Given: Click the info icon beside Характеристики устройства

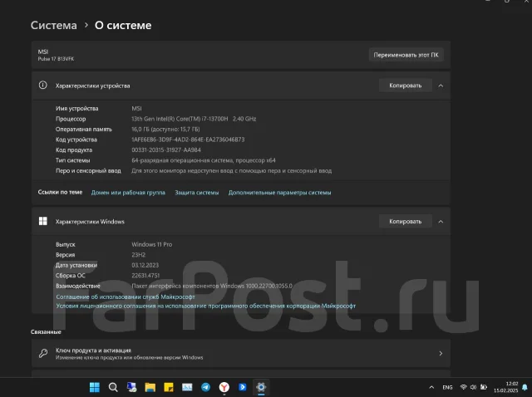Looking at the screenshot, I should pos(42,85).
